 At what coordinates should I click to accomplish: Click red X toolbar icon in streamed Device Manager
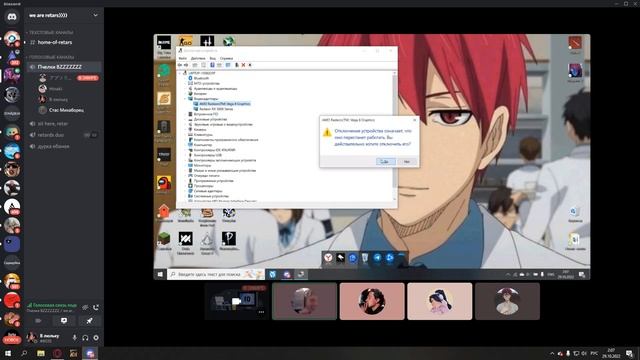tap(243, 65)
